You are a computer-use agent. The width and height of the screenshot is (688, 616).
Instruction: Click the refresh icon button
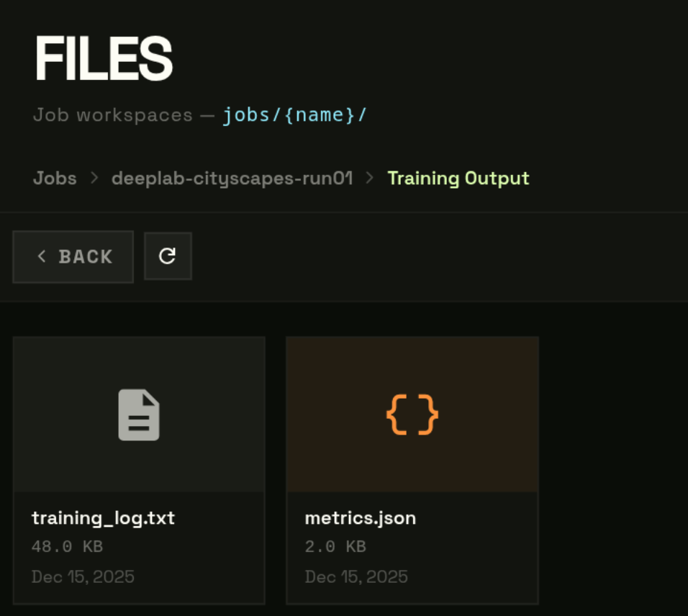(x=168, y=256)
